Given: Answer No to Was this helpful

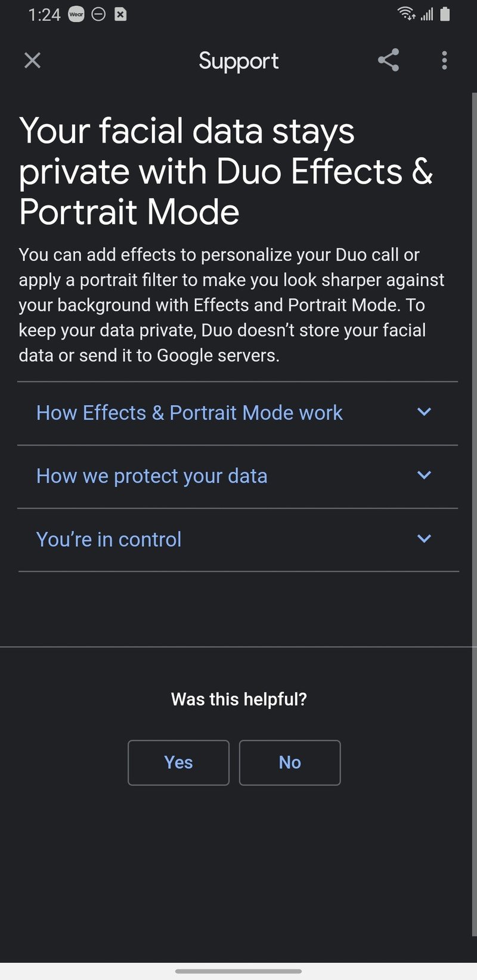Looking at the screenshot, I should point(290,763).
